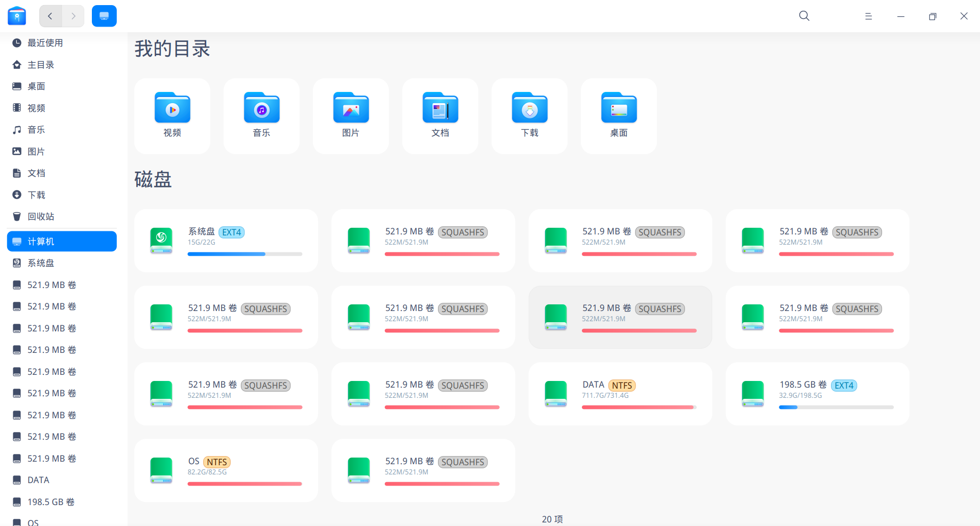Select the OS drive icon in the disk grid

coord(161,470)
